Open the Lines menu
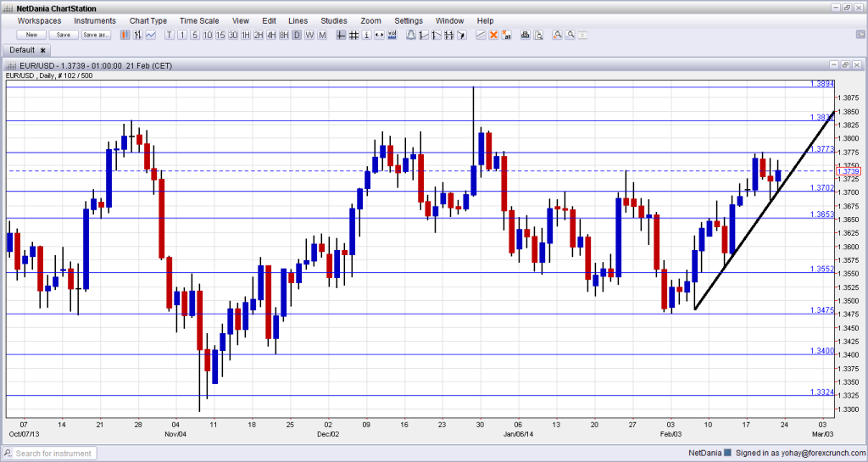This screenshot has height=462, width=868. [298, 20]
